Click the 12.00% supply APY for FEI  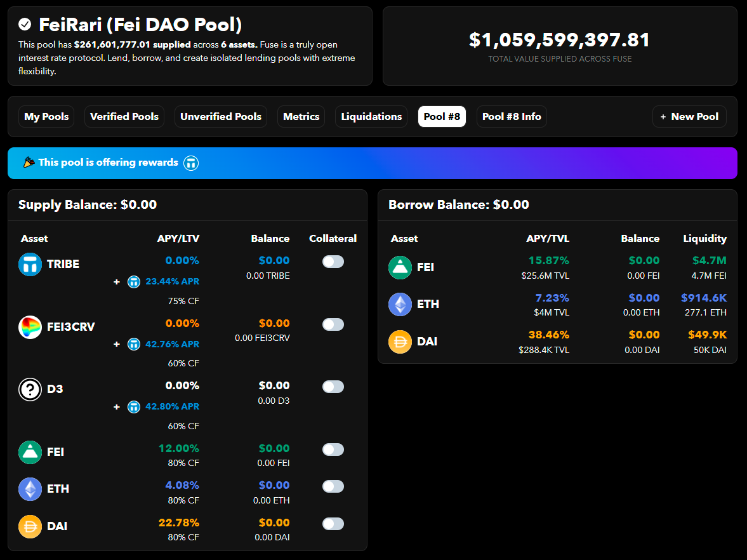pos(178,448)
